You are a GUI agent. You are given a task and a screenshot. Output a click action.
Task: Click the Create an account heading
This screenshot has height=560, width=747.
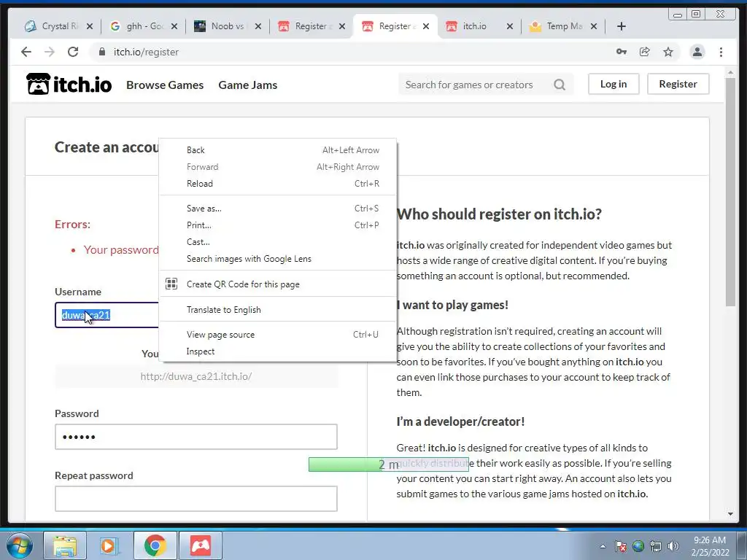click(107, 147)
